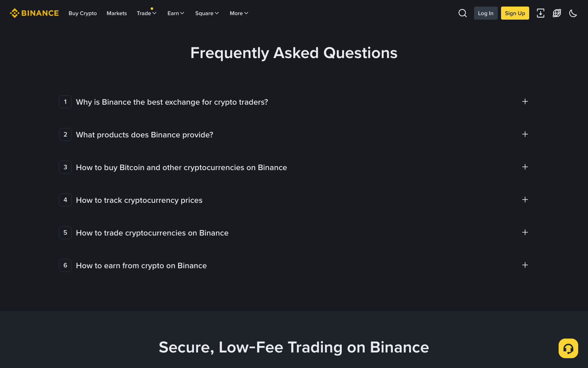Select Buy Crypto in the navigation bar
The image size is (588, 368).
82,13
